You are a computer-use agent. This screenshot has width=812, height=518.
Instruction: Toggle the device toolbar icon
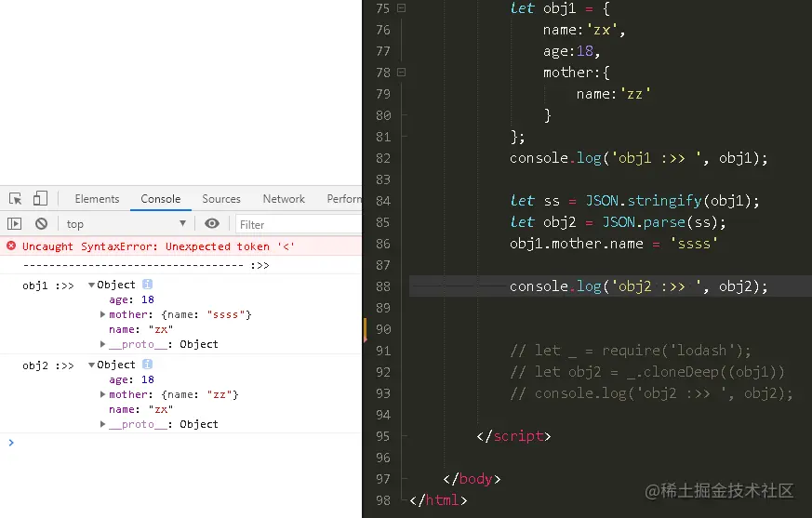40,198
